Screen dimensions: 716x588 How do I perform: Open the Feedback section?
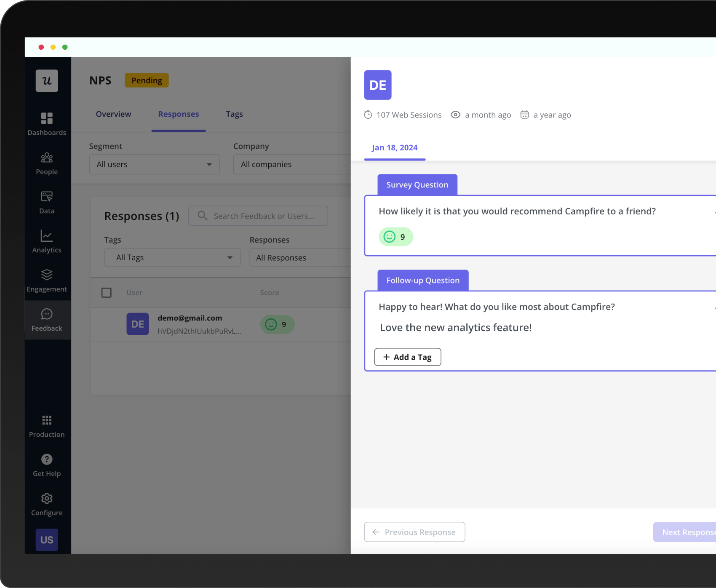pyautogui.click(x=47, y=320)
